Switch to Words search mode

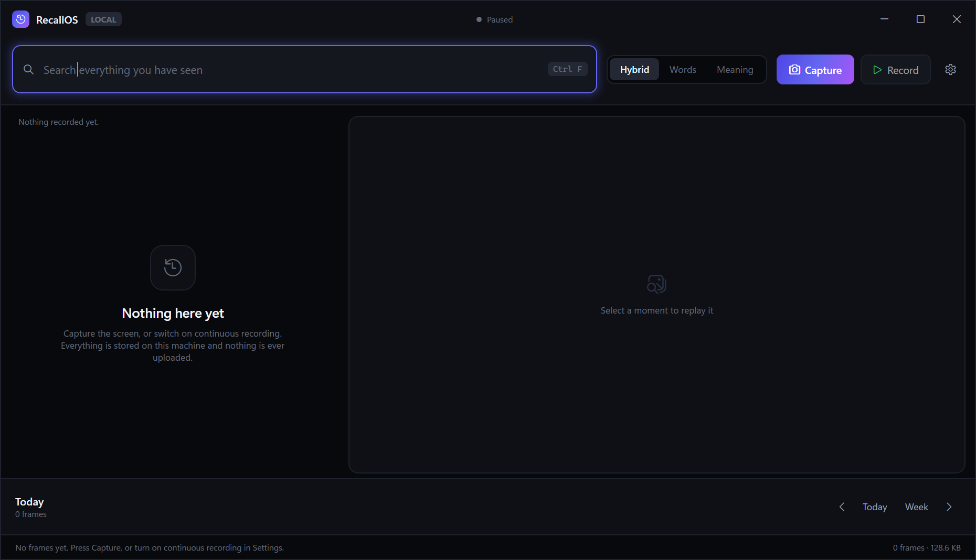pyautogui.click(x=683, y=69)
